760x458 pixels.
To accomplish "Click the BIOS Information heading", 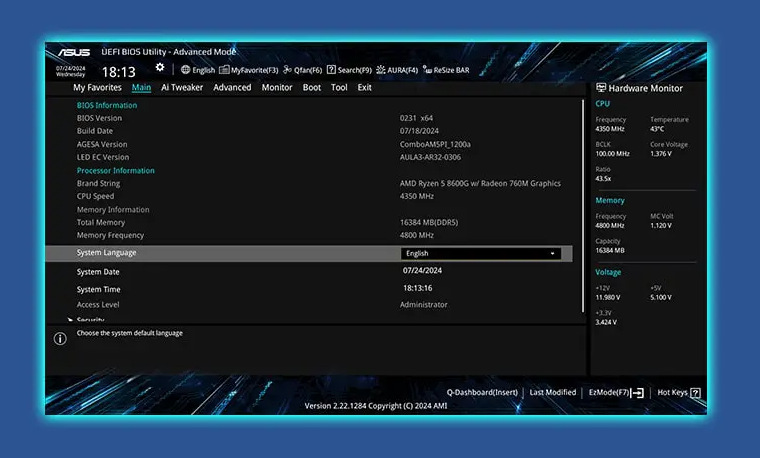I will tap(107, 105).
